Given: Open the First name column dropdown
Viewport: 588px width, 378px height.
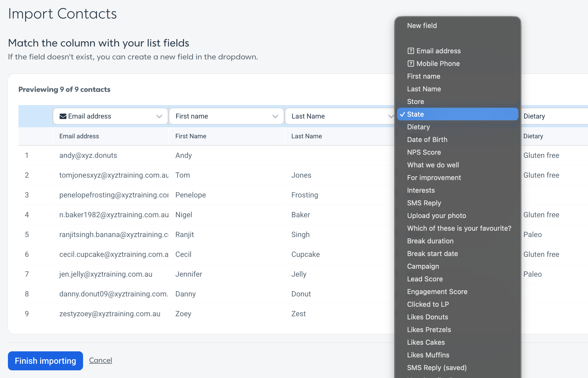Looking at the screenshot, I should coord(226,116).
